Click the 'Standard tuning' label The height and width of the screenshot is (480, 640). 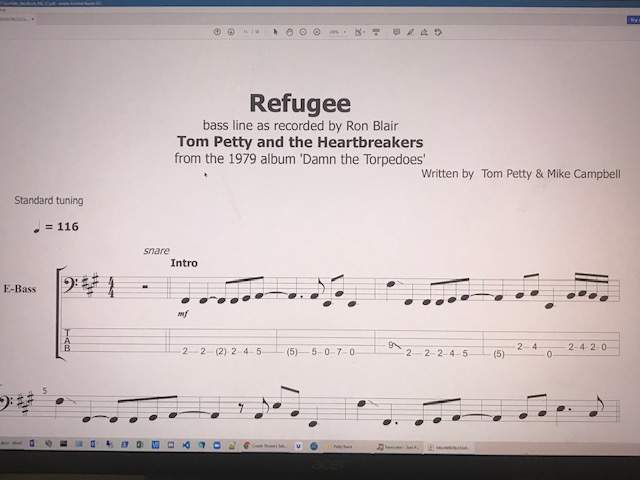pyautogui.click(x=49, y=200)
